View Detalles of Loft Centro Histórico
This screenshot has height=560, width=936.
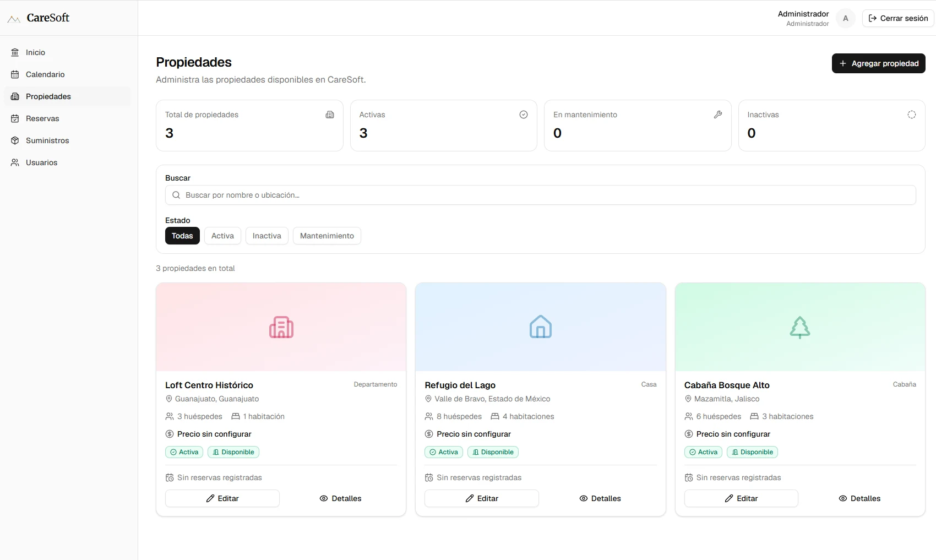tap(340, 498)
